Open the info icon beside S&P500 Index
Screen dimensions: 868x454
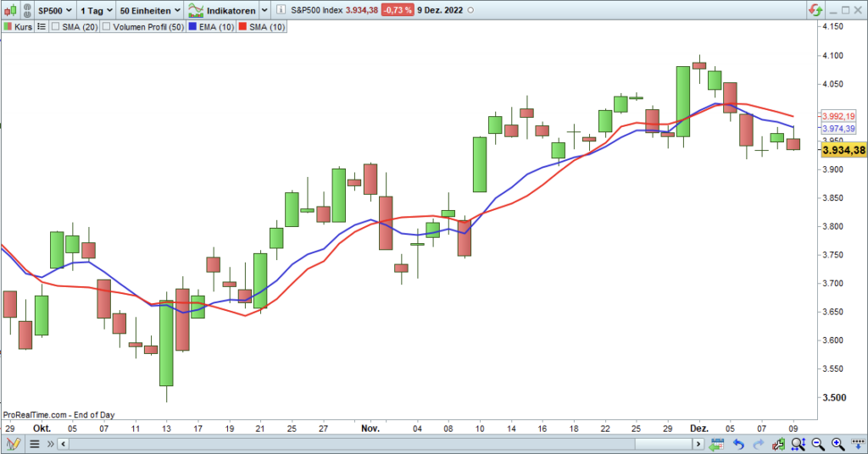[x=281, y=11]
